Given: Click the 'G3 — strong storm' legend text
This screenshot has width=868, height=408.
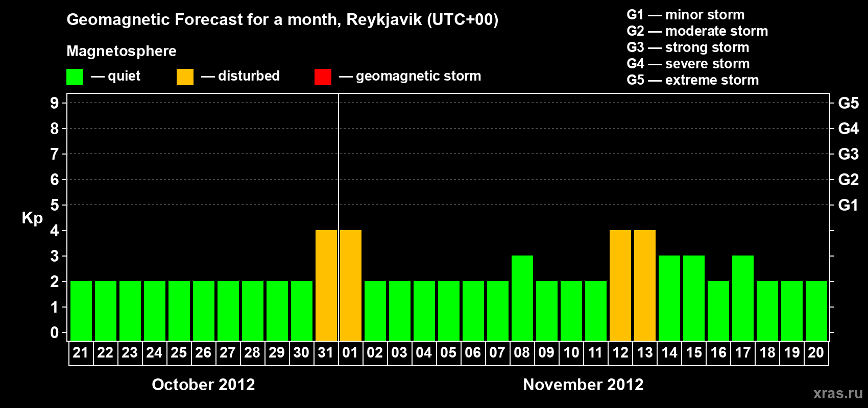Looking at the screenshot, I should coord(688,47).
